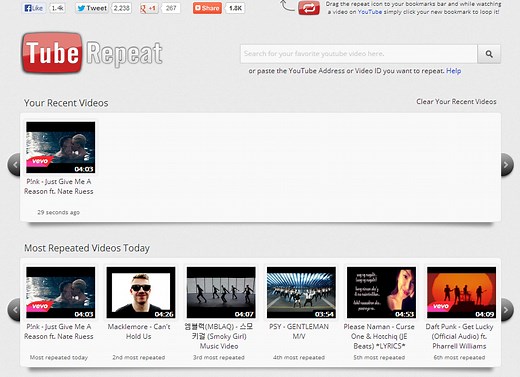520x377 pixels.
Task: Click '5th most repeated' label
Action: tap(379, 357)
